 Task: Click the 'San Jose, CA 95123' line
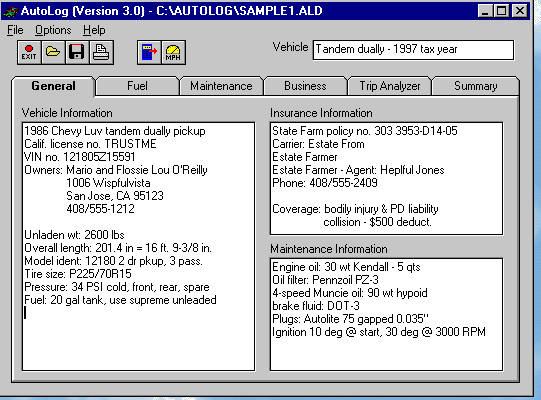[x=115, y=196]
